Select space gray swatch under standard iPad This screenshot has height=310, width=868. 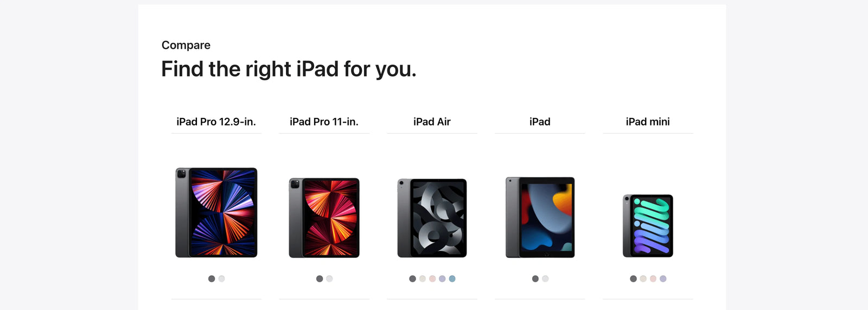click(535, 279)
